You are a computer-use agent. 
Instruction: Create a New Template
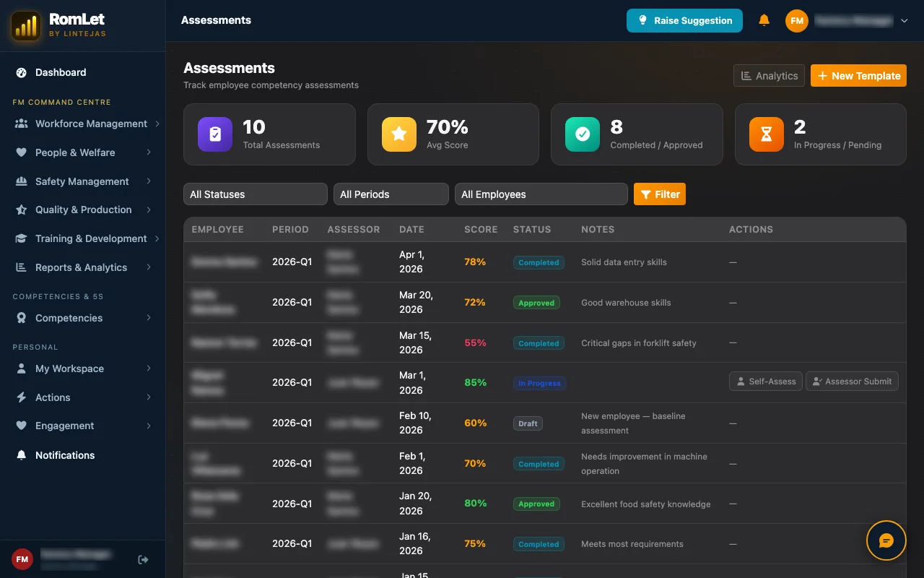858,76
